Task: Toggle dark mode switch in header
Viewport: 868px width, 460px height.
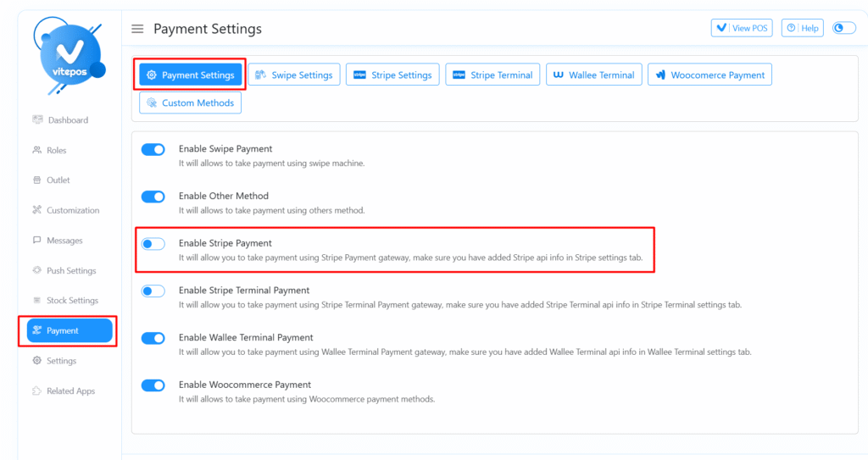Action: tap(844, 28)
